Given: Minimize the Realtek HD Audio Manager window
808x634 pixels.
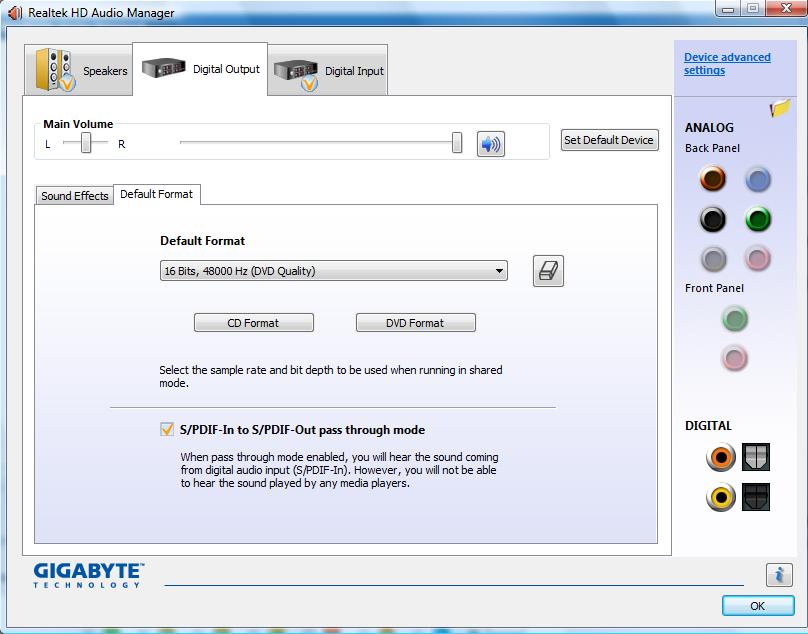Looking at the screenshot, I should (x=728, y=9).
